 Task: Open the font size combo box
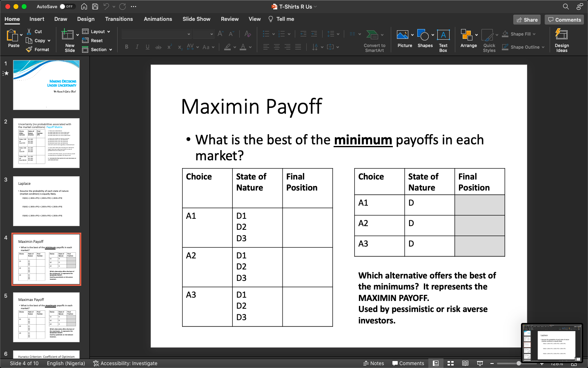click(204, 34)
